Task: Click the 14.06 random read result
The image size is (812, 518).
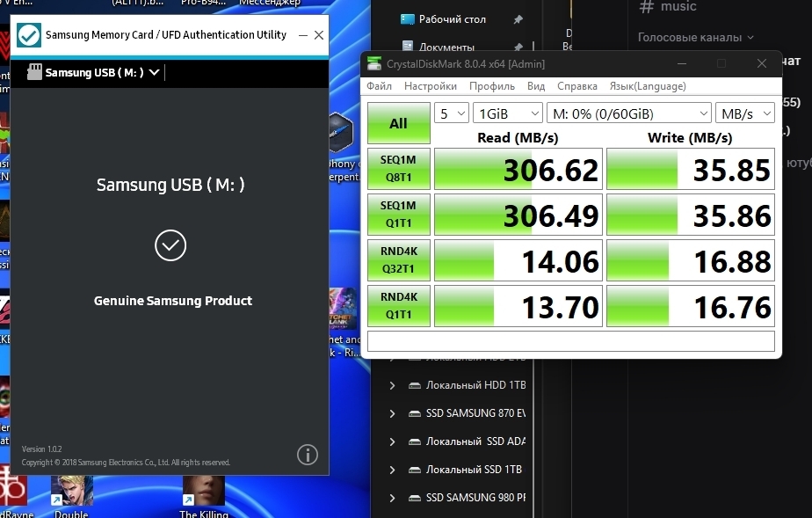Action: (518, 260)
